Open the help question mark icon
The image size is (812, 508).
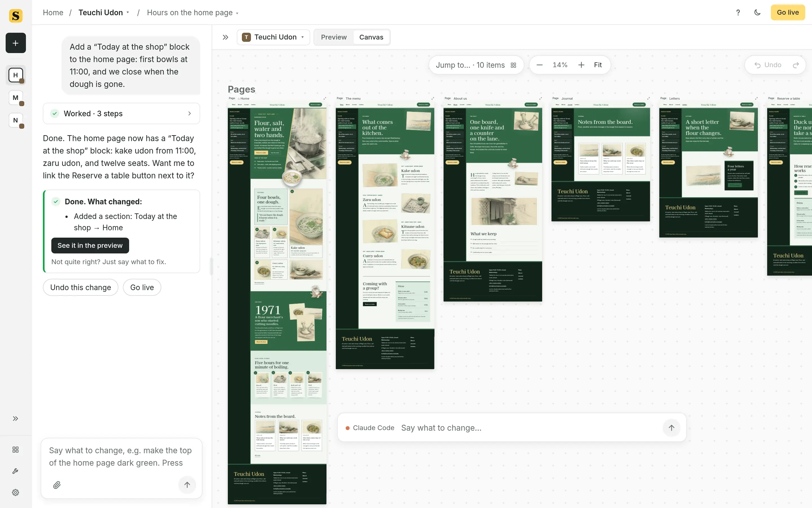[738, 12]
